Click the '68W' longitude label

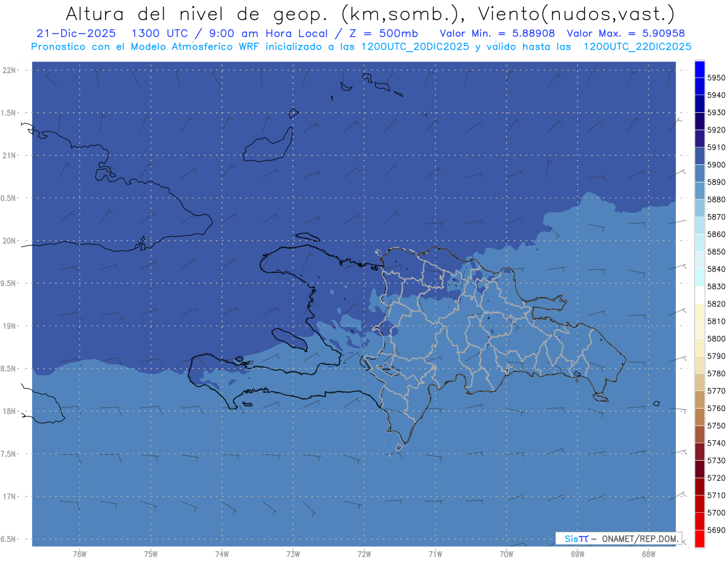click(x=649, y=554)
